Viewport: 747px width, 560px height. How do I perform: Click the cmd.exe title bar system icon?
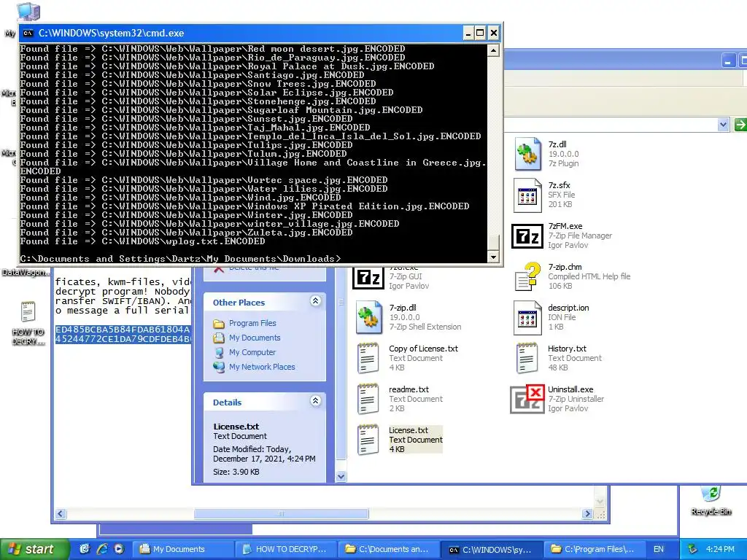pos(28,33)
